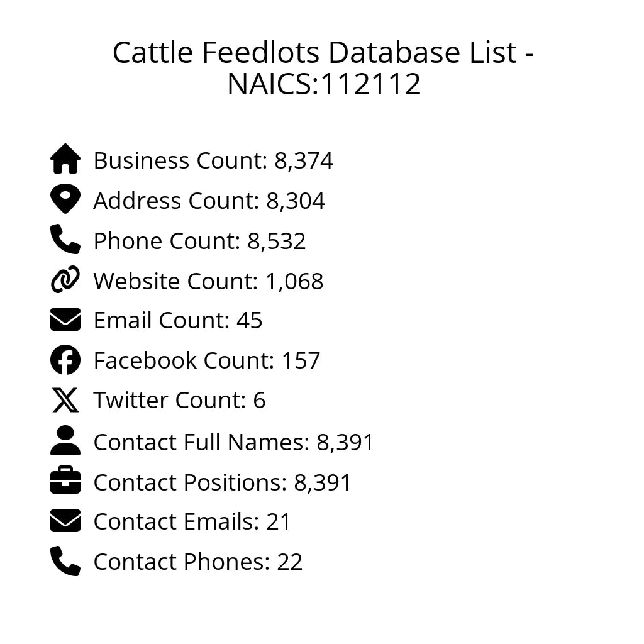Select the Address Count: 8,304 text
This screenshot has height=644, width=644.
[x=209, y=201]
